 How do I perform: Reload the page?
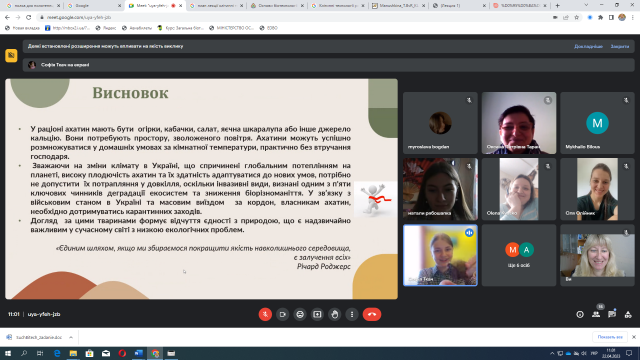tap(29, 17)
